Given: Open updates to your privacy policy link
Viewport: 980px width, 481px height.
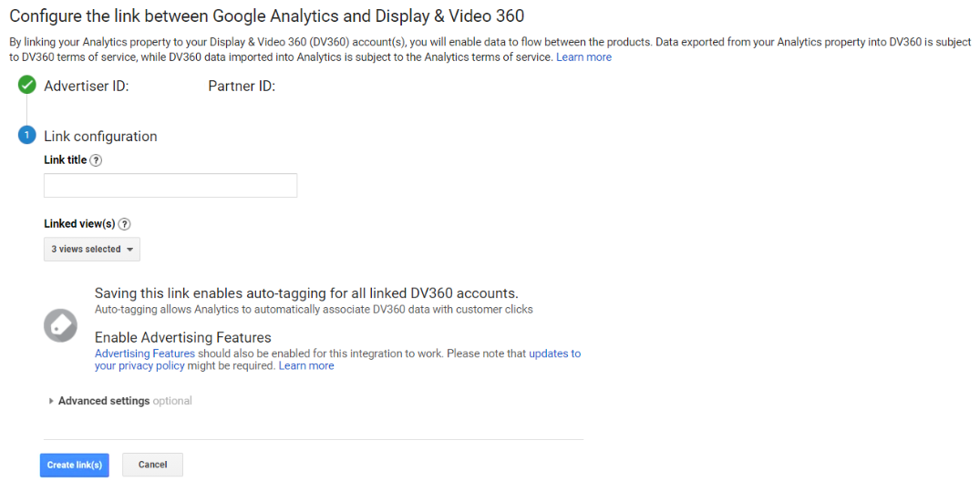Looking at the screenshot, I should (x=337, y=360).
